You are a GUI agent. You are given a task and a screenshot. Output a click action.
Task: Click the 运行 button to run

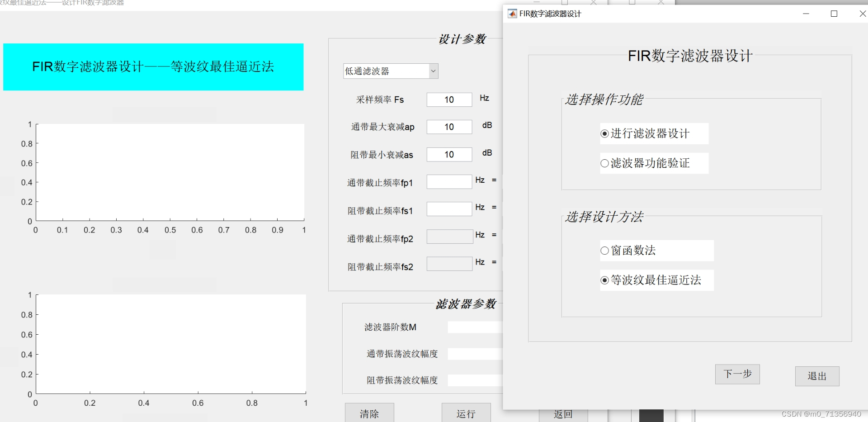[x=466, y=413]
